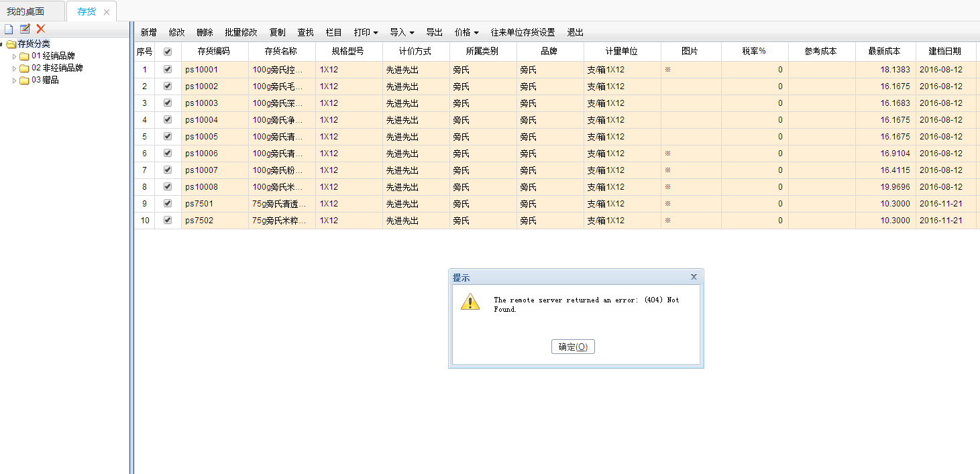
Task: Select the 存货 tab
Action: click(86, 11)
